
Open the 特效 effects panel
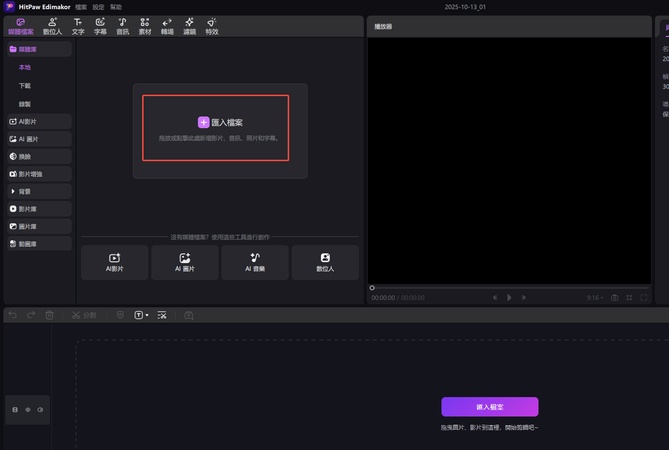click(212, 26)
